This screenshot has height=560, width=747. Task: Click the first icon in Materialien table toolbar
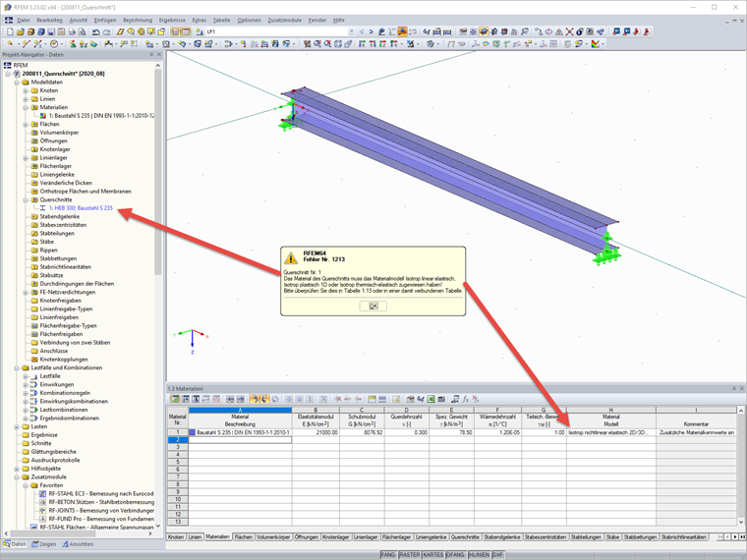click(x=175, y=399)
